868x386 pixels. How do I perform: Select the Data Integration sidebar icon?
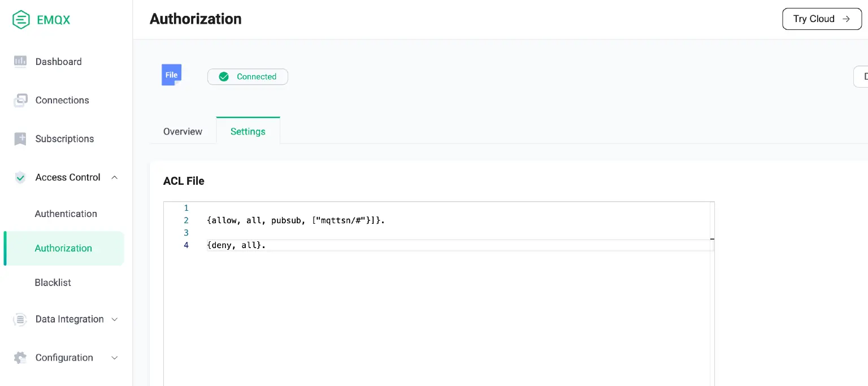click(x=20, y=319)
